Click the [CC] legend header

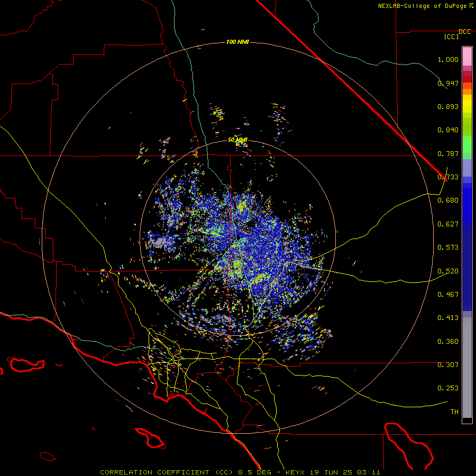(451, 36)
